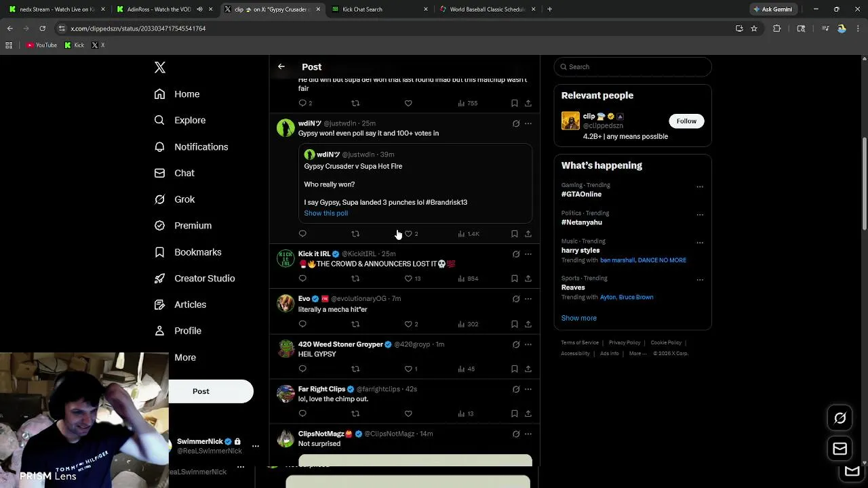Open Grok action on wdiN post

click(x=516, y=123)
